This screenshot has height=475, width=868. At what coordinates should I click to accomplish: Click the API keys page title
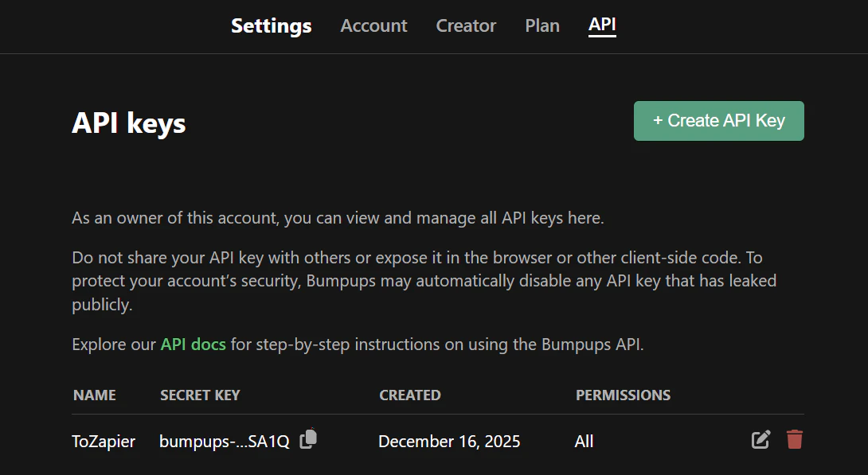[x=128, y=123]
